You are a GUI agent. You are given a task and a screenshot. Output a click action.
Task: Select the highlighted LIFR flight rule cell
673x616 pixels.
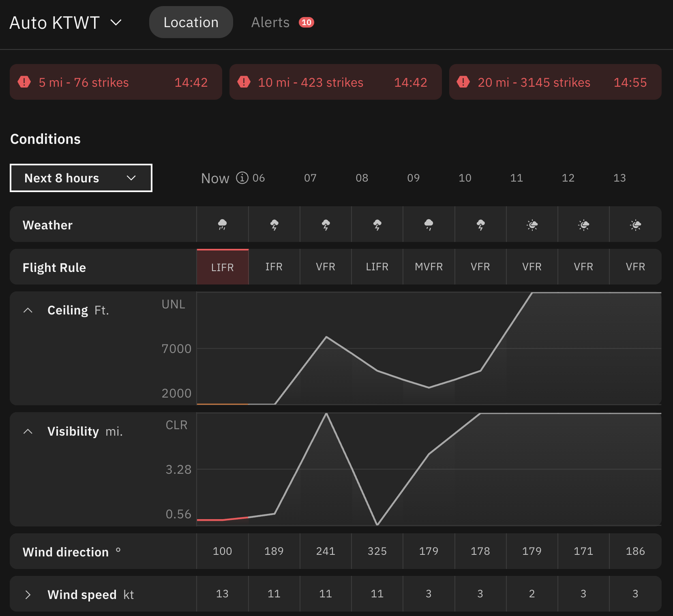[x=223, y=267]
